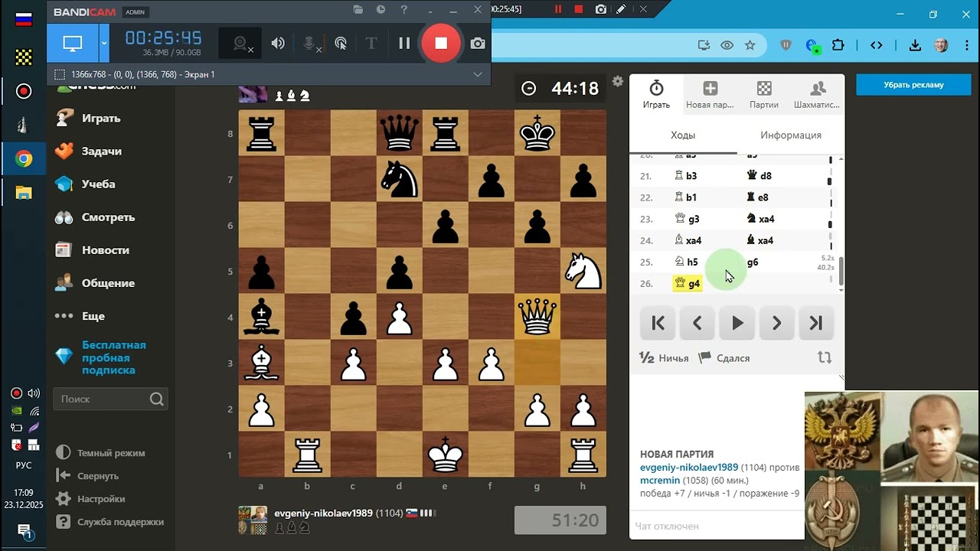Pause recording in the mini recording bar
This screenshot has height=551, width=980.
click(558, 9)
